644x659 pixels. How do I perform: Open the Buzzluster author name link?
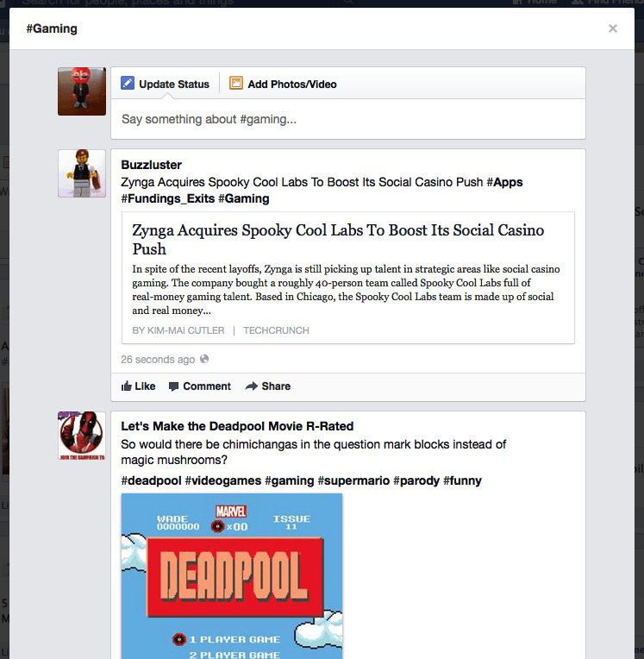click(151, 165)
